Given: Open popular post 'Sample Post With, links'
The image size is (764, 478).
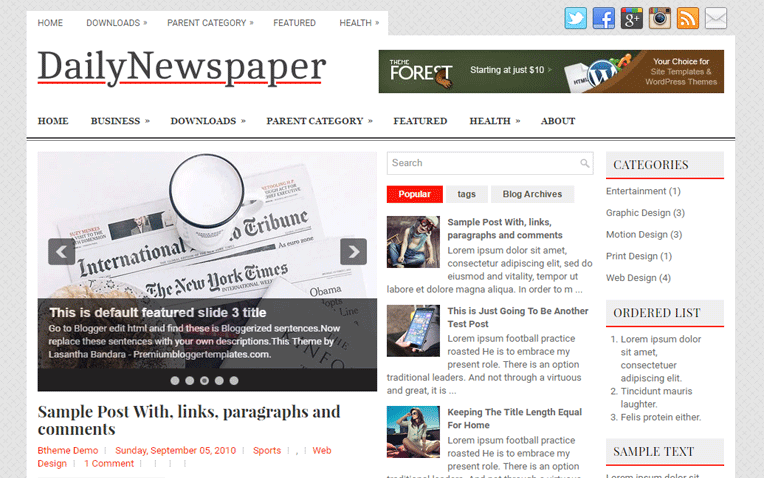Looking at the screenshot, I should tap(505, 229).
